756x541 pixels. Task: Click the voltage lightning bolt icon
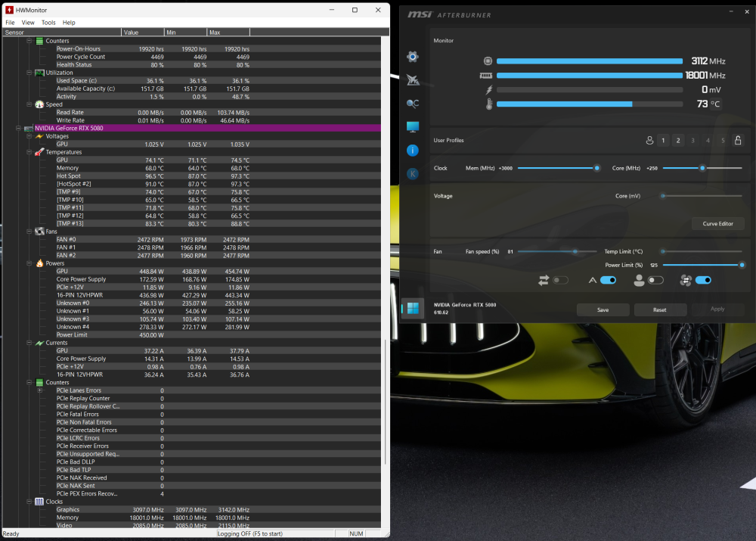pos(489,90)
